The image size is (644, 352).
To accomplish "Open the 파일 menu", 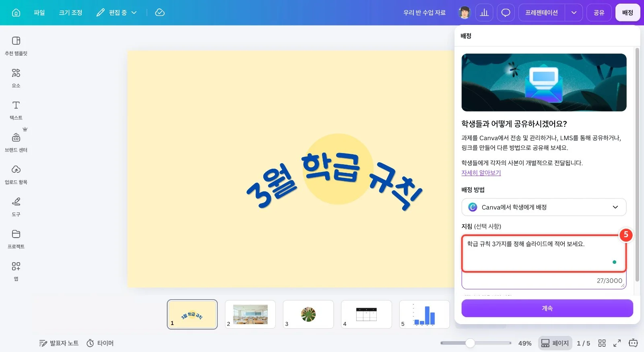I will (39, 12).
